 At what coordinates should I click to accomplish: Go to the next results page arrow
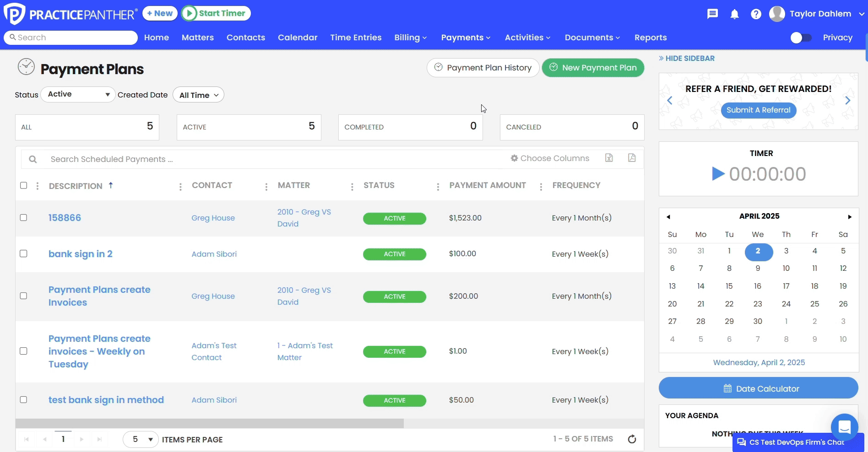pyautogui.click(x=81, y=439)
